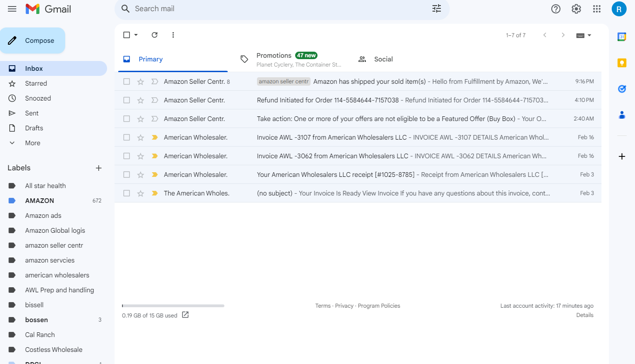
Task: Open the Privacy link
Action: (344, 306)
